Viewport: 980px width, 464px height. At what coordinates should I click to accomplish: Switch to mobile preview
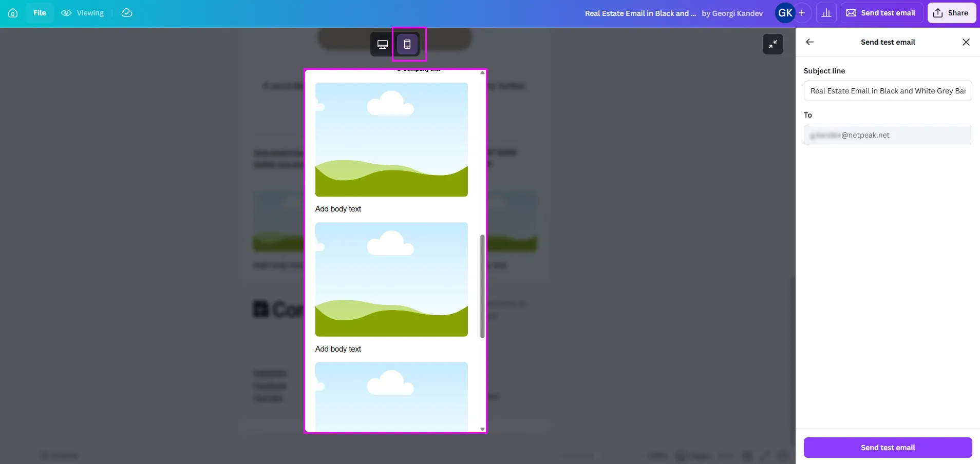tap(407, 44)
